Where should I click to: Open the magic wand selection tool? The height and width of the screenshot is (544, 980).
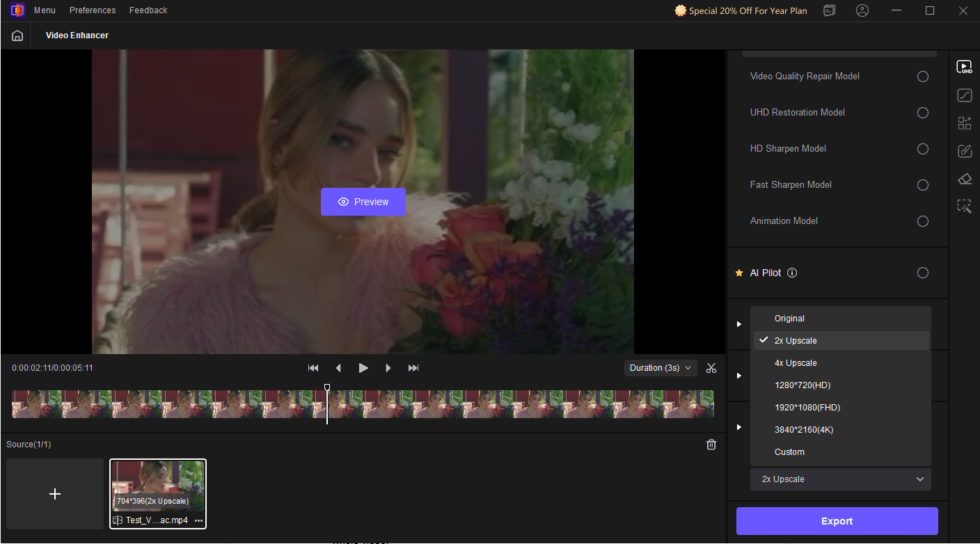(x=964, y=206)
